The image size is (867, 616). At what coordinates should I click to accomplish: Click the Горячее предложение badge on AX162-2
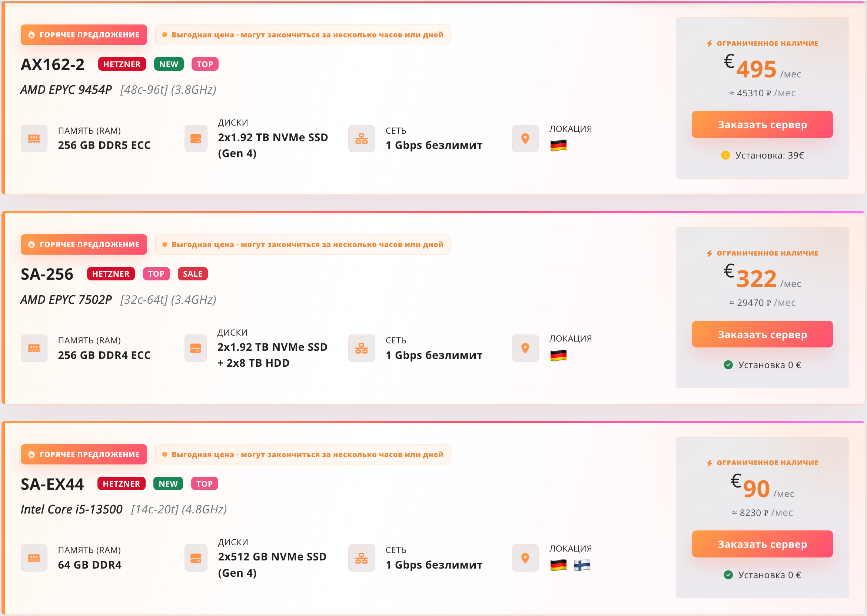click(84, 35)
